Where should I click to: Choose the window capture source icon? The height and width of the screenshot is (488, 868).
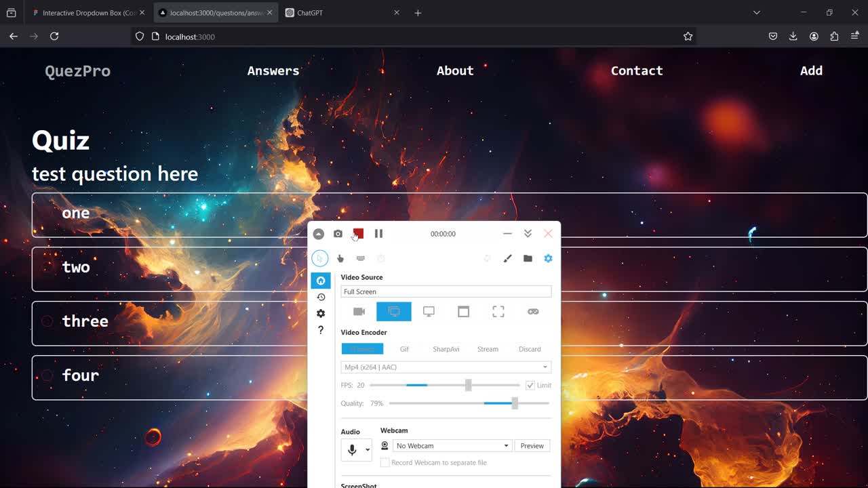click(x=463, y=312)
